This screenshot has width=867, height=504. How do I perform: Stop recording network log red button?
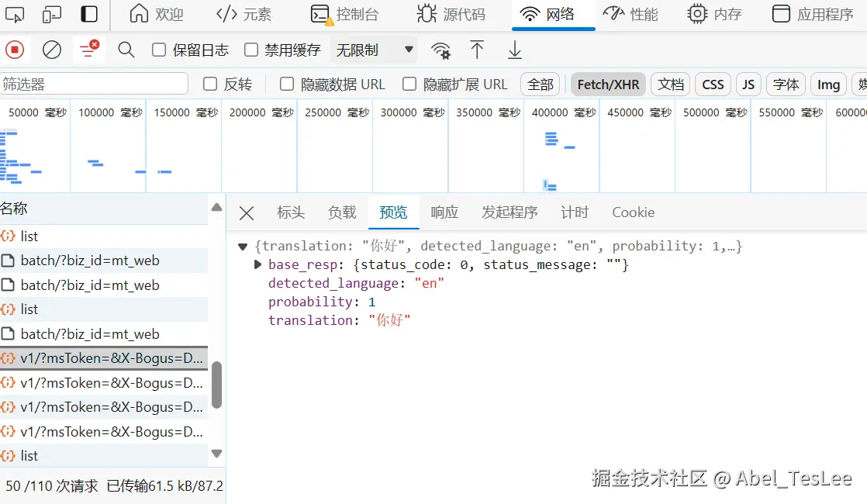[15, 50]
